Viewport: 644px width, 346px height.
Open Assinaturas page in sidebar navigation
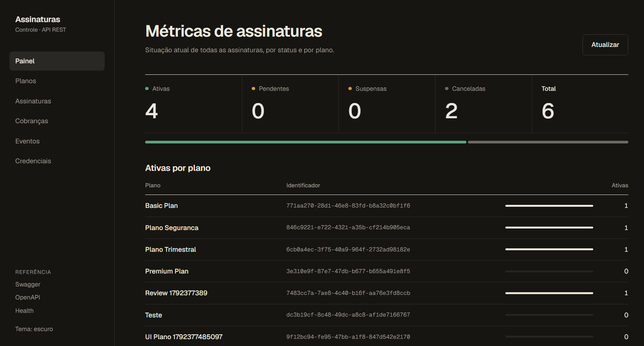coord(57,101)
